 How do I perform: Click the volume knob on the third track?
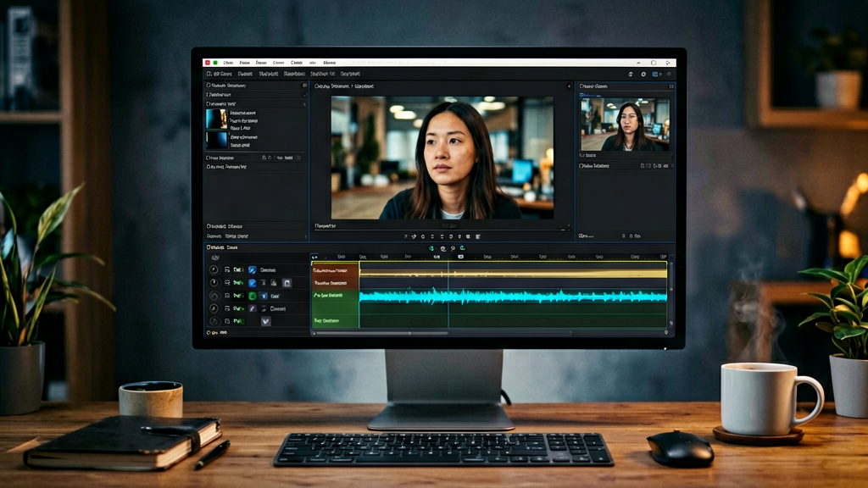click(214, 296)
